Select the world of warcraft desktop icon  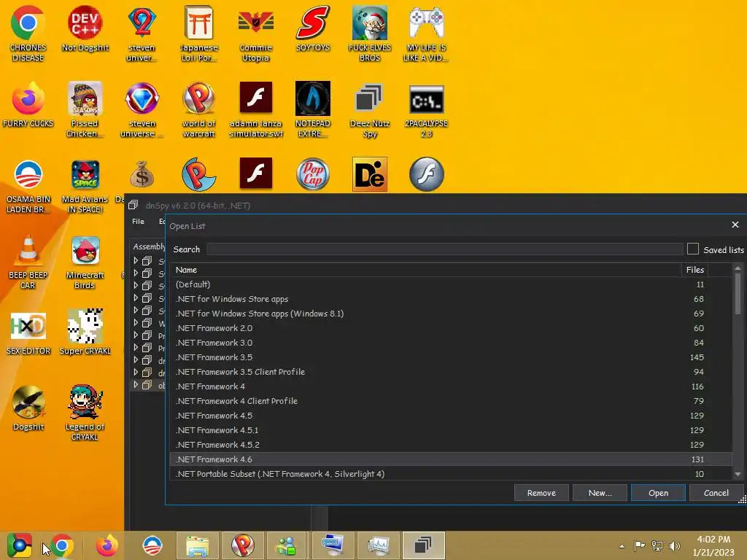(x=198, y=109)
